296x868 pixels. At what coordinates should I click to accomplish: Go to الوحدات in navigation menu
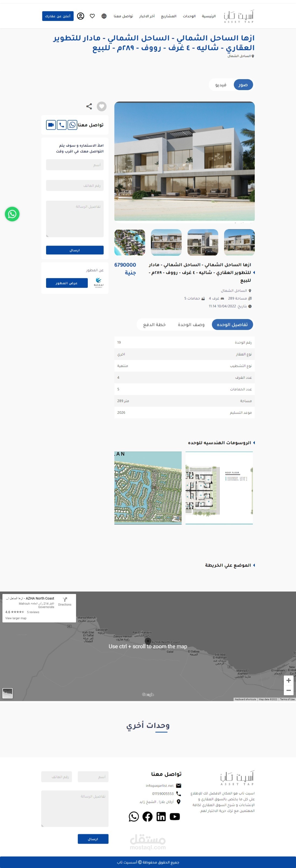tap(189, 16)
